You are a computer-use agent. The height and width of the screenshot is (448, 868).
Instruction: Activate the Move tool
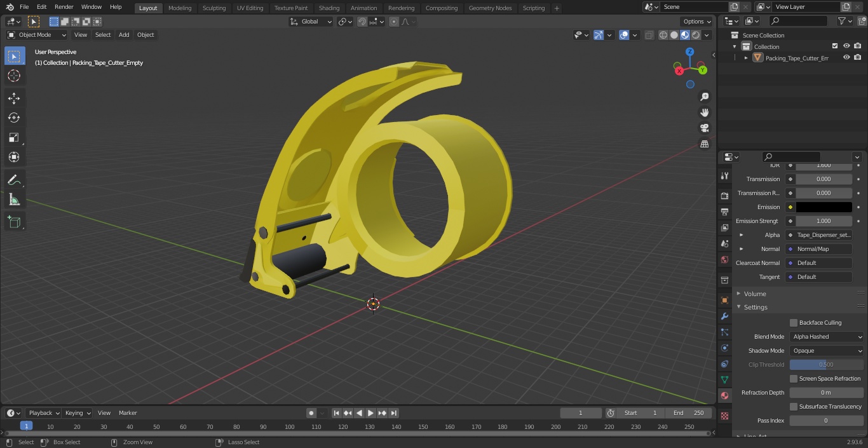click(x=14, y=98)
